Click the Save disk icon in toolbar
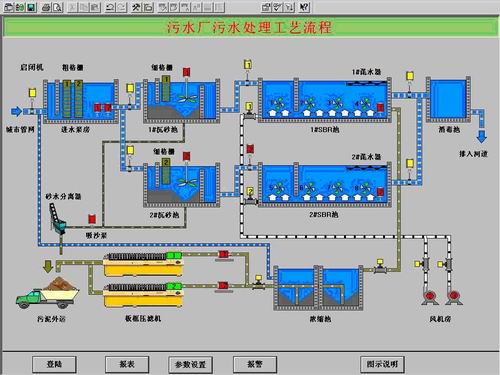The height and width of the screenshot is (375, 500). click(x=31, y=7)
